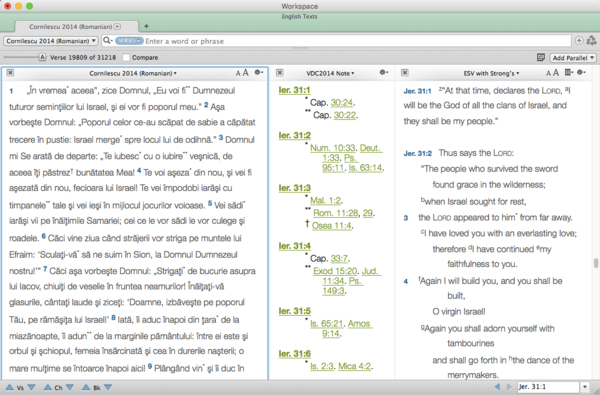Close the VDC2014 Note pane

(x=280, y=73)
